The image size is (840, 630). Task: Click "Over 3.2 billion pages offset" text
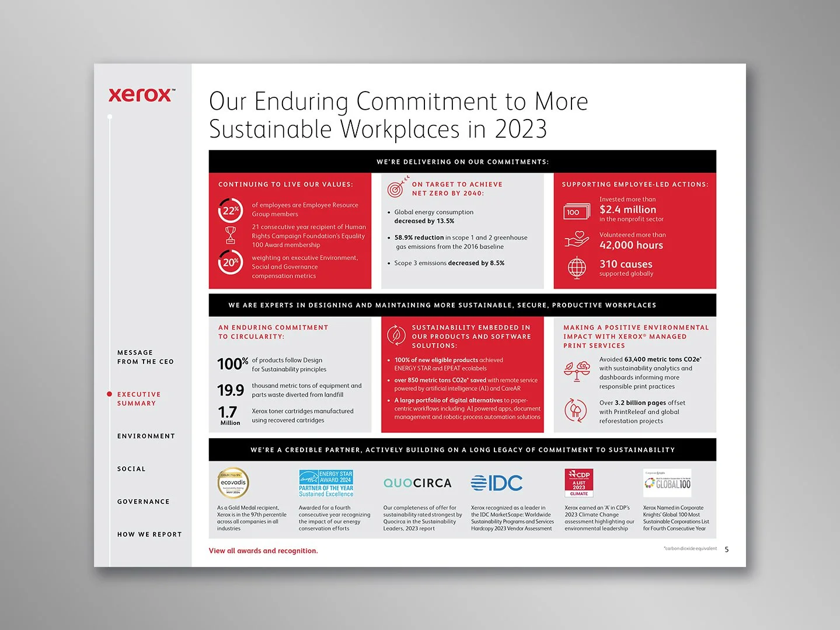click(x=642, y=412)
